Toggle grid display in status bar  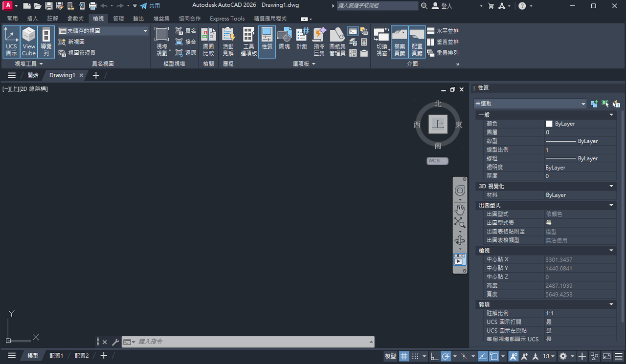pos(404,356)
